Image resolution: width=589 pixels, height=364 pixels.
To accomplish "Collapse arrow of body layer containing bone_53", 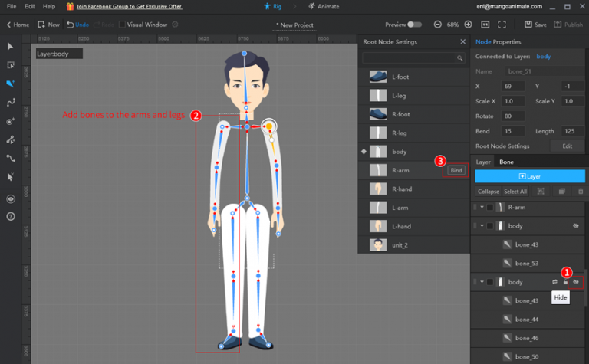I will coord(482,226).
